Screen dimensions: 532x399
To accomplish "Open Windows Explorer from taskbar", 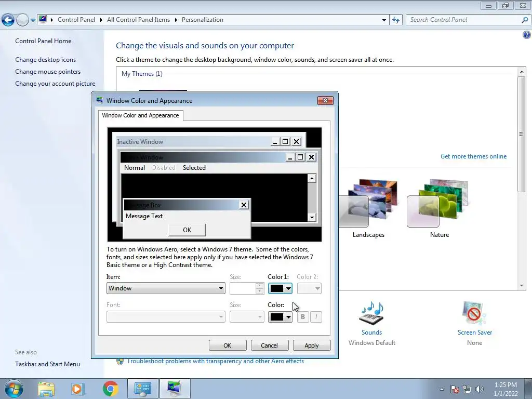I will (46, 389).
